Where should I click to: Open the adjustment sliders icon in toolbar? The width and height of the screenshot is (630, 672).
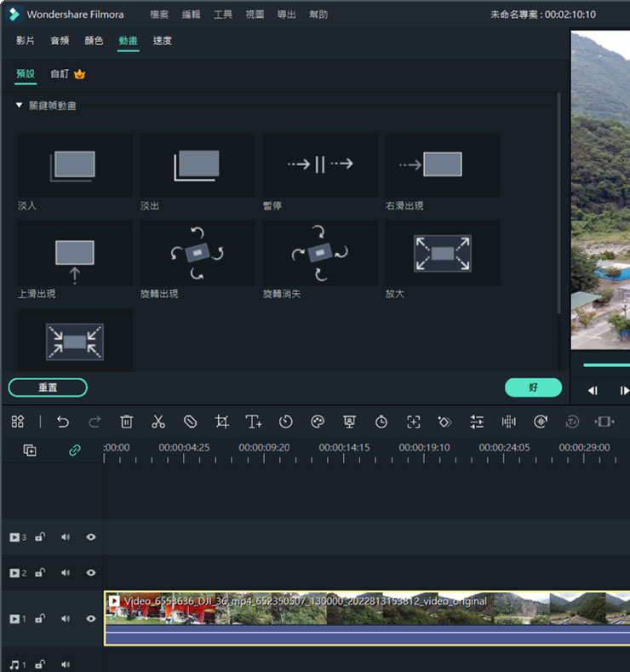pyautogui.click(x=477, y=422)
